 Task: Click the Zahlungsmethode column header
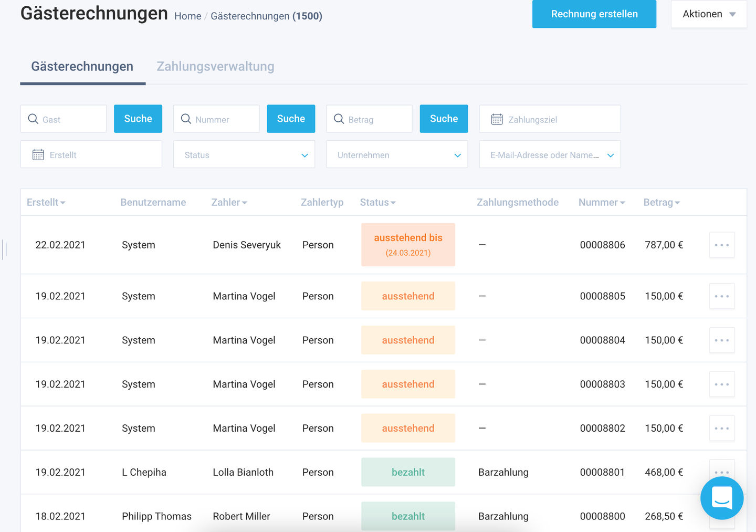coord(518,202)
